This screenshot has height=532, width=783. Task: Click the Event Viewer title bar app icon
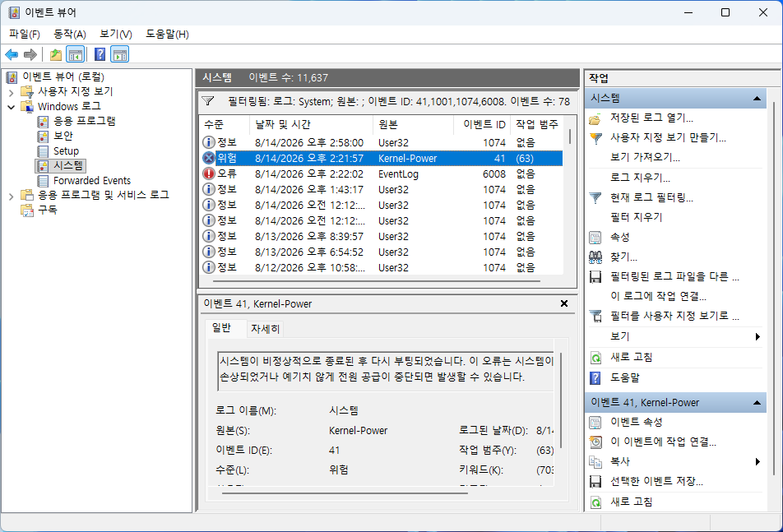[14, 12]
